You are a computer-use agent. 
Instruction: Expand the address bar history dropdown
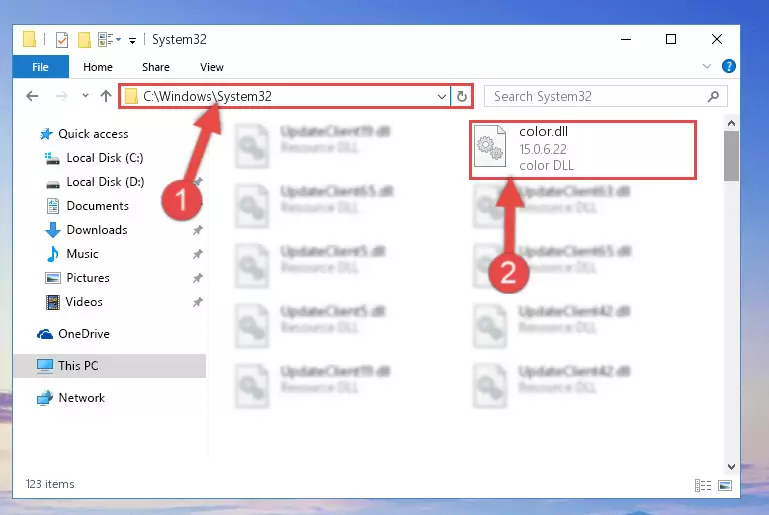[441, 97]
